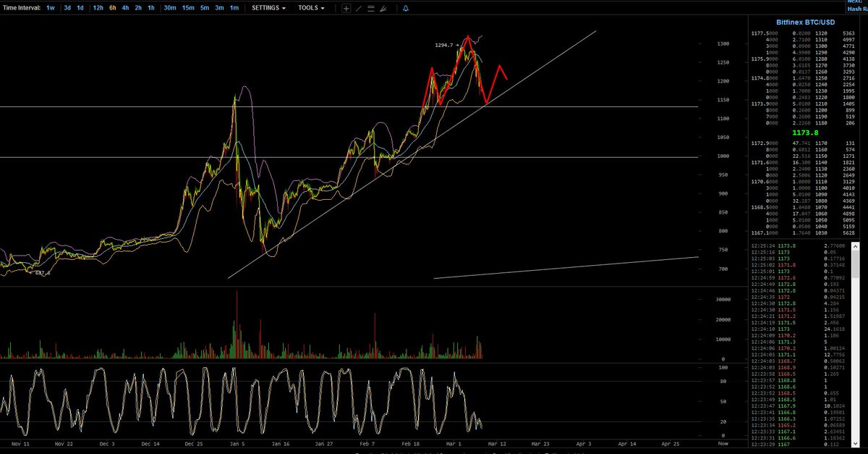Click the Jan 5 date on the time axis

(x=237, y=442)
